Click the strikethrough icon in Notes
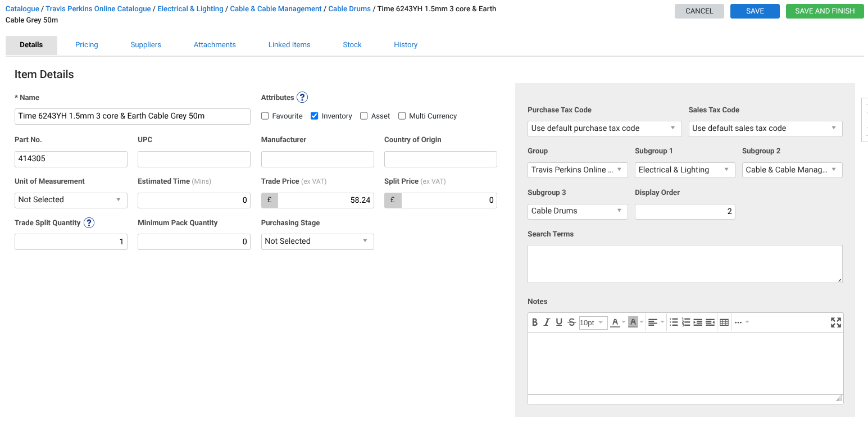Image resolution: width=868 pixels, height=428 pixels. 571,322
